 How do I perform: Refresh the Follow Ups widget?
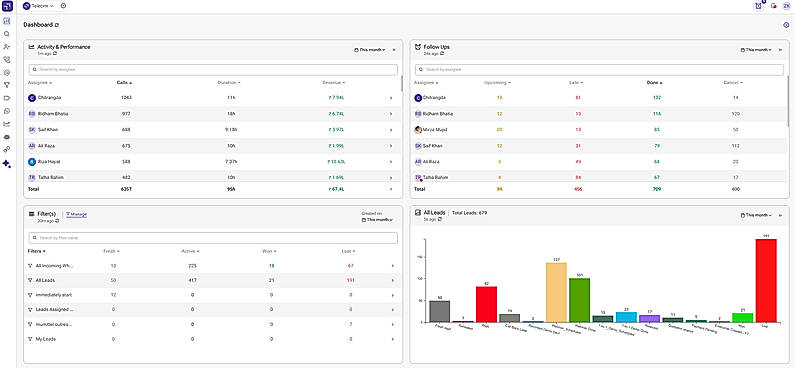click(x=441, y=53)
